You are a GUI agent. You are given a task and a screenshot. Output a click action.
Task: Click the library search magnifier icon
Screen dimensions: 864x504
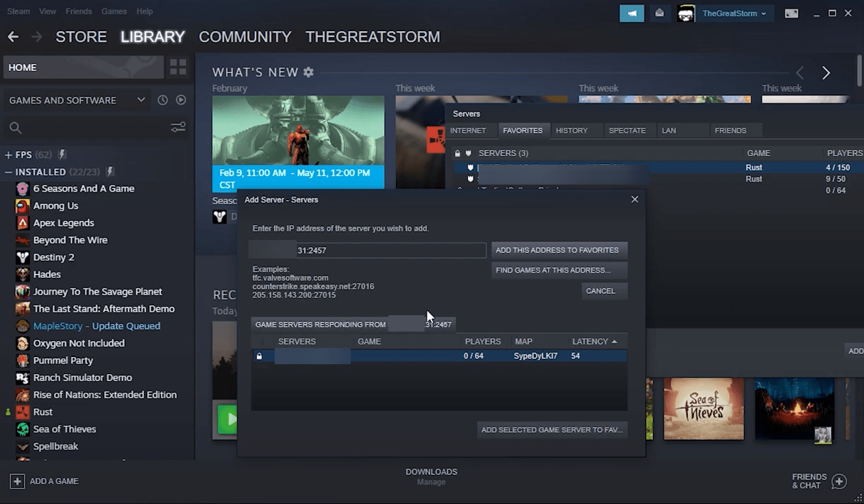[x=15, y=128]
